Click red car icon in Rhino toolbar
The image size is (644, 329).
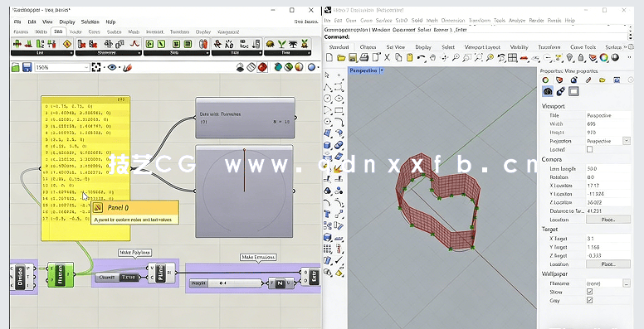click(524, 58)
